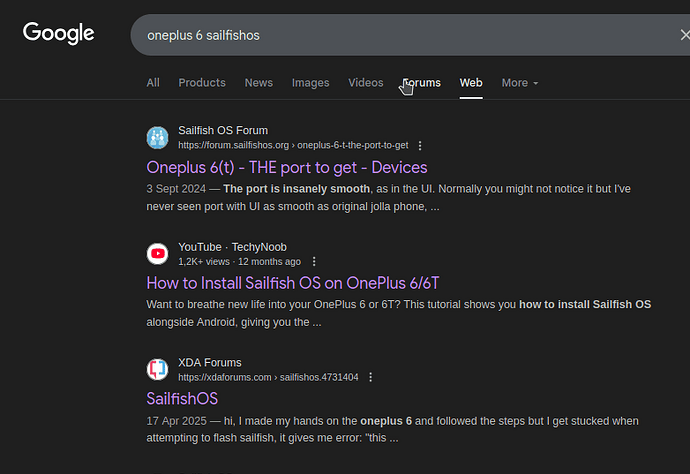Open the Products tab
The image size is (690, 474).
202,83
